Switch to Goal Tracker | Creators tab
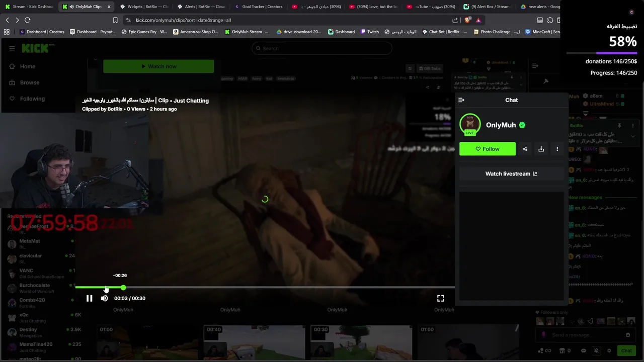Screen dimensions: 644x362 point(259,7)
